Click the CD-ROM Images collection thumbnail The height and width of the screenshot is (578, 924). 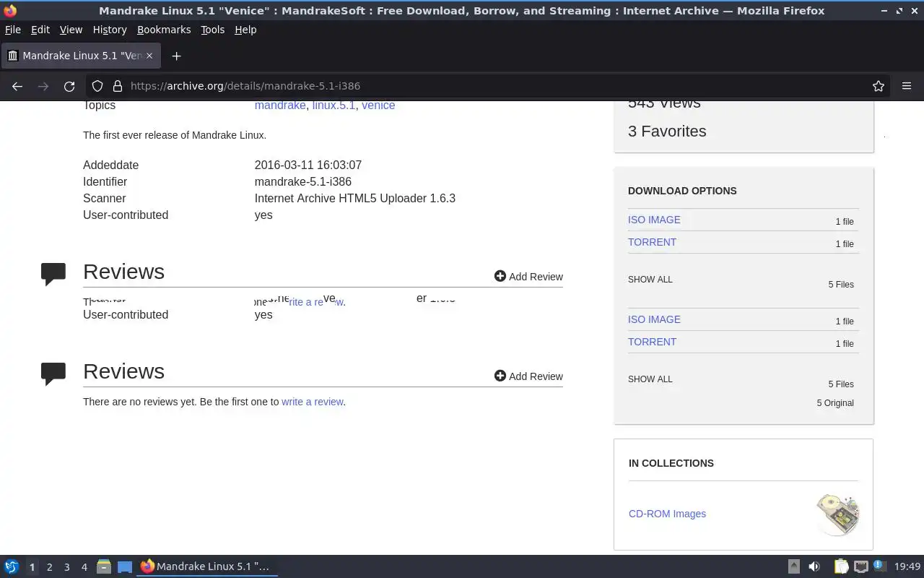click(837, 514)
